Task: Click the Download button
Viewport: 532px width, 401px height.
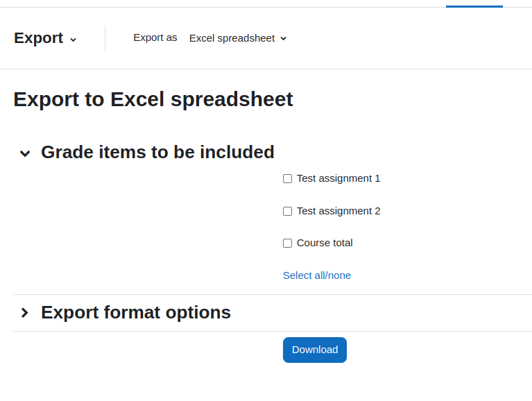Action: [315, 350]
